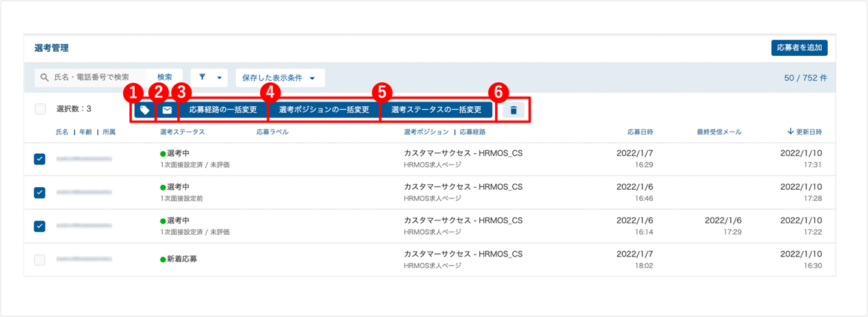Screen dimensions: 868x317
Task: Click 選考ポジションの一括変更 button
Action: pyautogui.click(x=323, y=110)
